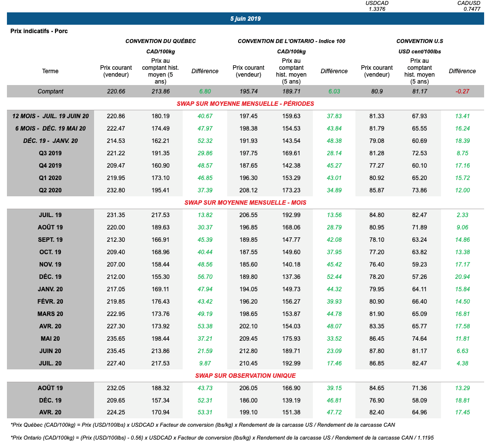The width and height of the screenshot is (494, 448).
Task: Select the CONVENTION U.S heading
Action: [420, 41]
